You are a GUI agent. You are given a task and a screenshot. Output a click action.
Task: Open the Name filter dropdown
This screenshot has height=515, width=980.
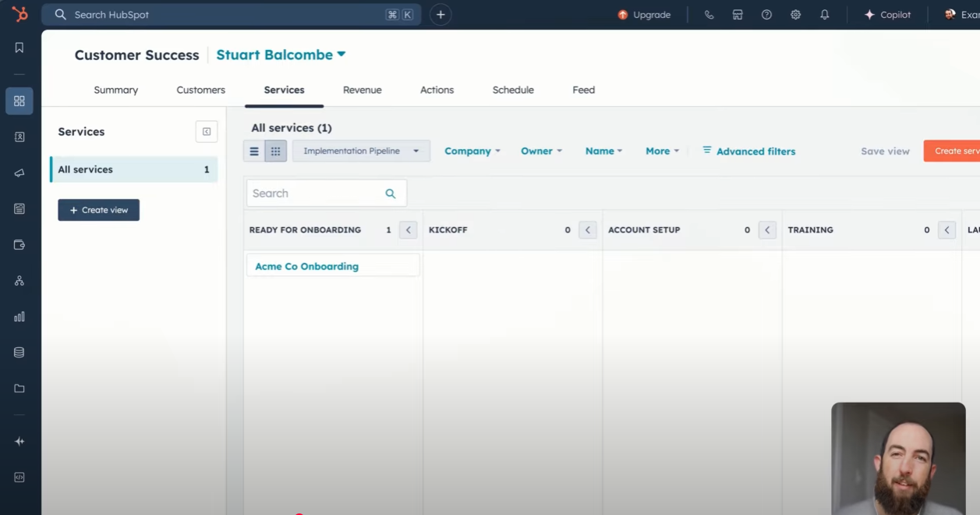click(x=604, y=151)
